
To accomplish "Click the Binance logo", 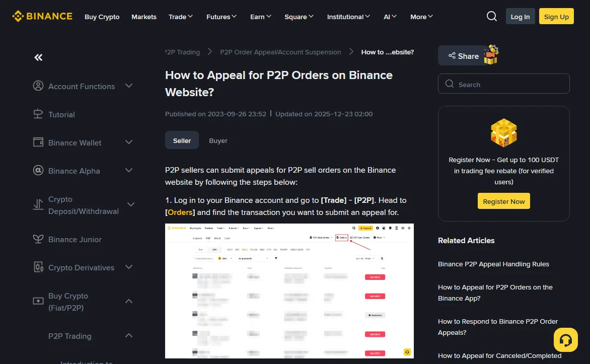I will (42, 16).
